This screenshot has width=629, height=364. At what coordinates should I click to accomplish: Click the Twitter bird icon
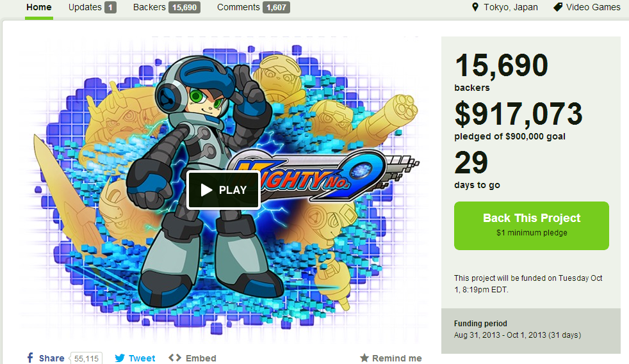click(120, 358)
